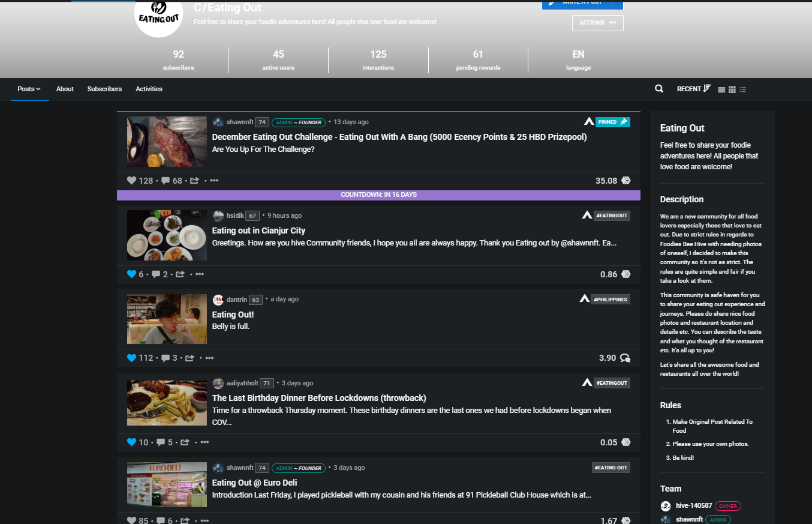Click aaliyahholt's author avatar
Image resolution: width=812 pixels, height=524 pixels.
(x=218, y=383)
